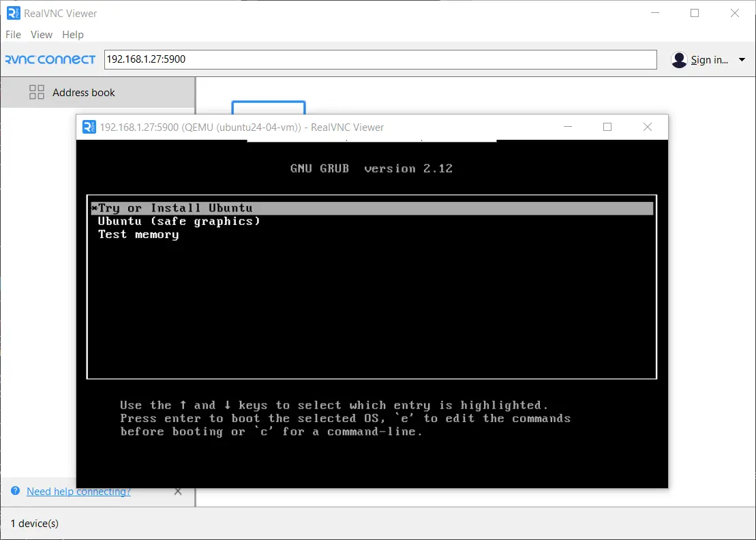Expand the Sign in dropdown arrow

point(742,60)
